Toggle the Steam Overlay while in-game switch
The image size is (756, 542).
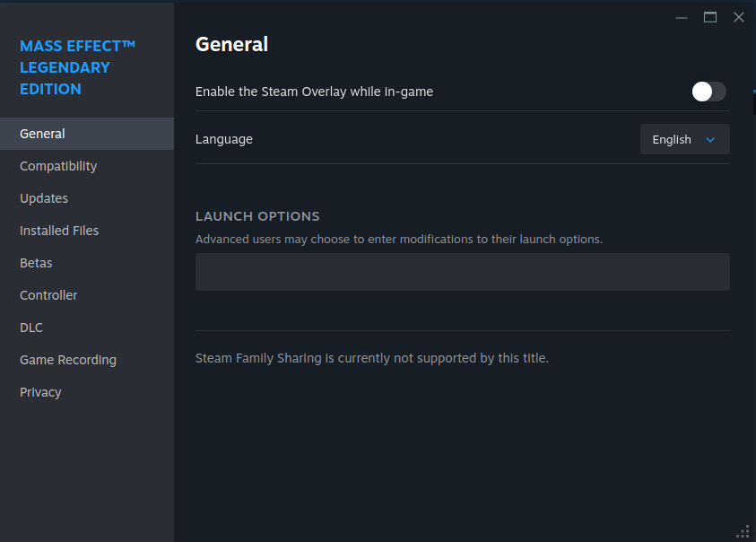(x=708, y=92)
